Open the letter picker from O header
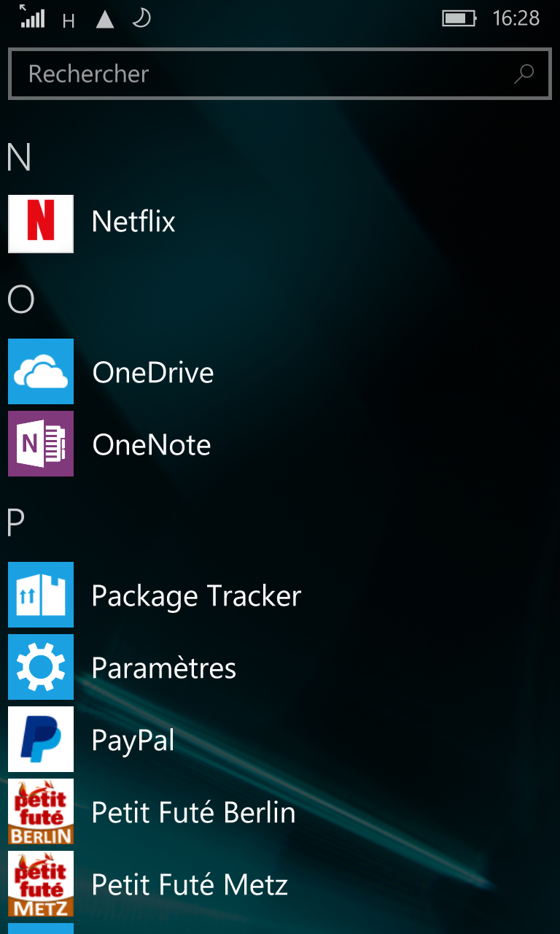This screenshot has width=560, height=934. (x=20, y=299)
